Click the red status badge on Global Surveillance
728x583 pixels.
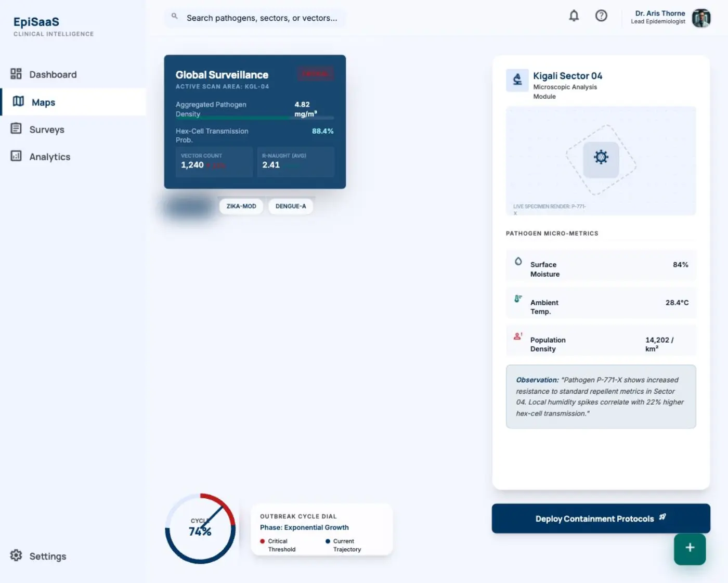[x=316, y=74]
